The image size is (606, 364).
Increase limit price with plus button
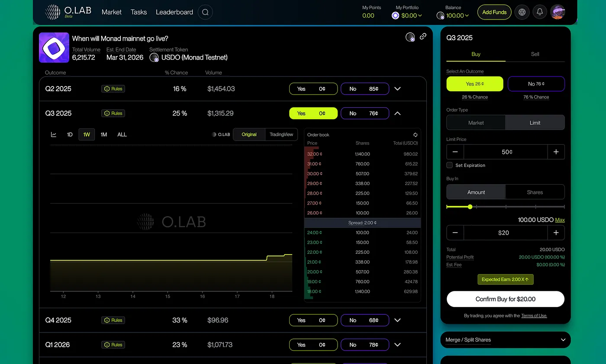pyautogui.click(x=556, y=152)
